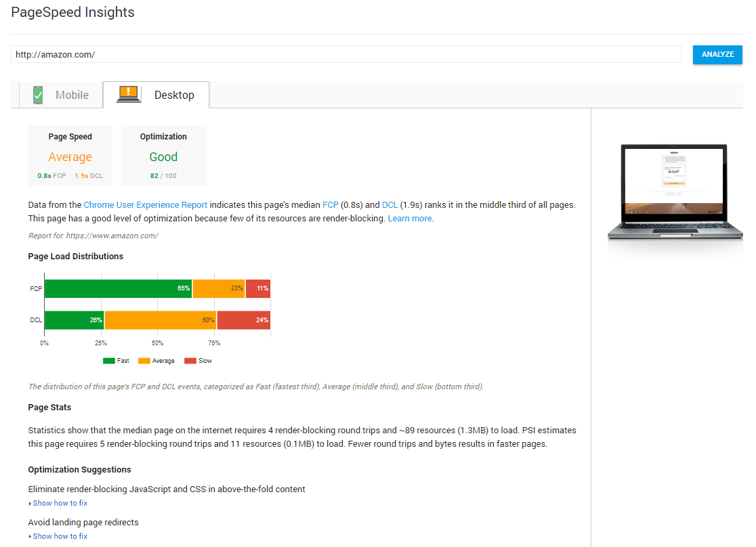The height and width of the screenshot is (547, 756).
Task: Click the italic distribution explanation caption
Action: point(255,387)
